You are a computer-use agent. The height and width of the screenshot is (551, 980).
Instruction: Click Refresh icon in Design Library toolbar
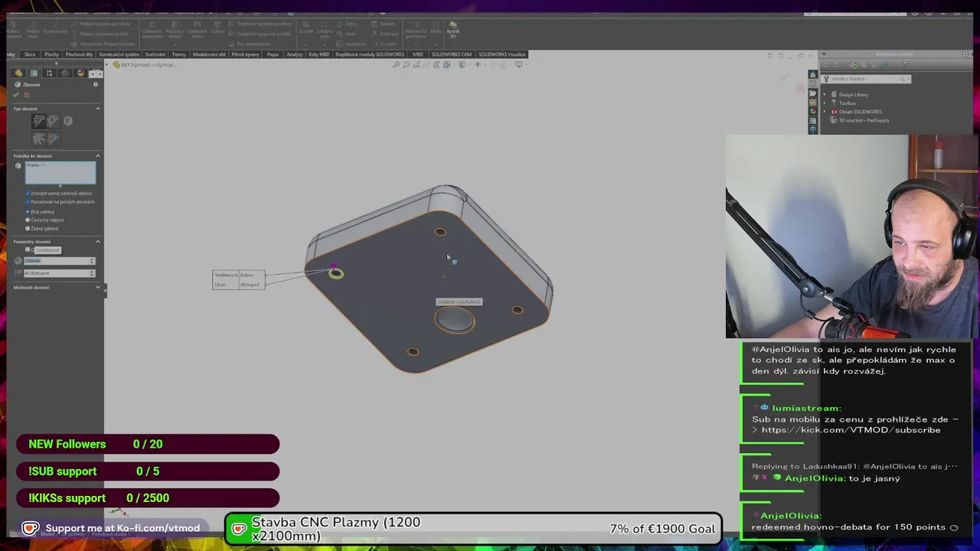pyautogui.click(x=884, y=65)
